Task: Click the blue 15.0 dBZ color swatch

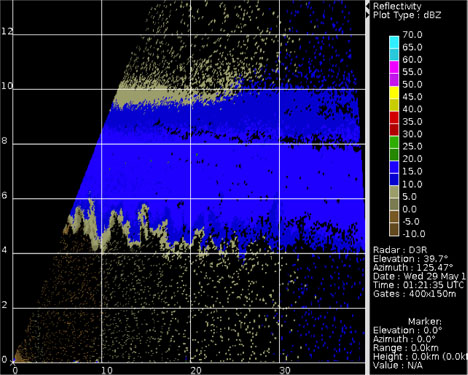Action: (394, 167)
